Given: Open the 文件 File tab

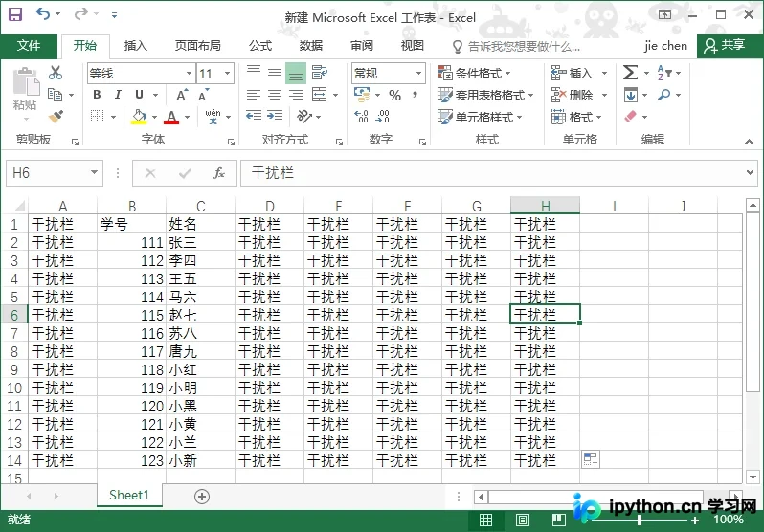Looking at the screenshot, I should (29, 46).
